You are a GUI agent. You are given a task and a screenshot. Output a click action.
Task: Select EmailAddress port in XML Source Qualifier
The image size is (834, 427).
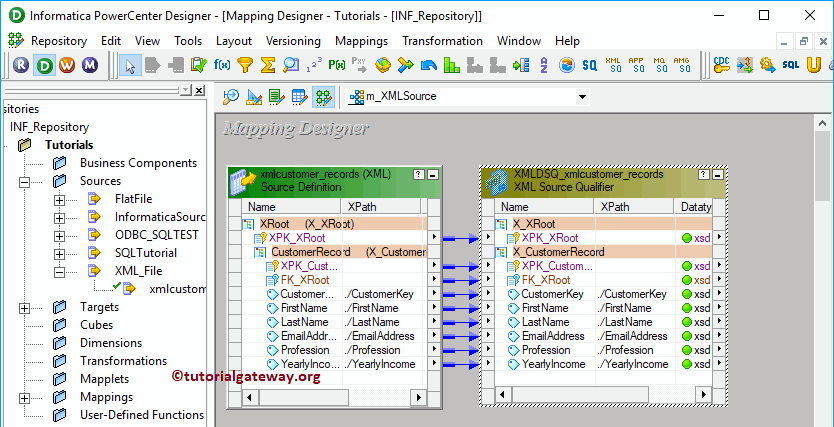pyautogui.click(x=552, y=336)
